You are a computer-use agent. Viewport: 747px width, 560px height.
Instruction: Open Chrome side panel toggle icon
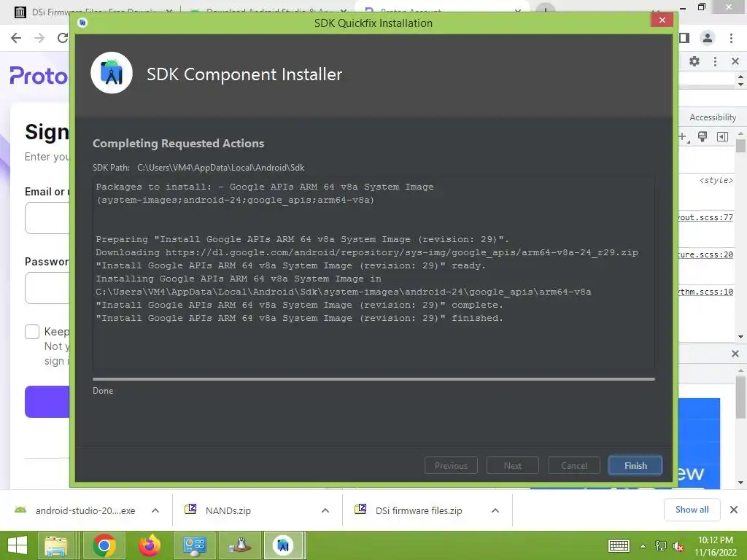pyautogui.click(x=684, y=38)
